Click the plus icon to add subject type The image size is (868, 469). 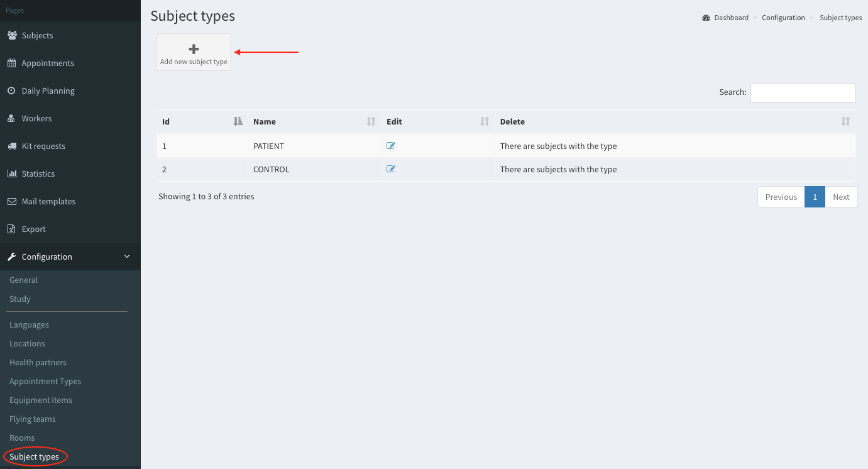point(194,49)
